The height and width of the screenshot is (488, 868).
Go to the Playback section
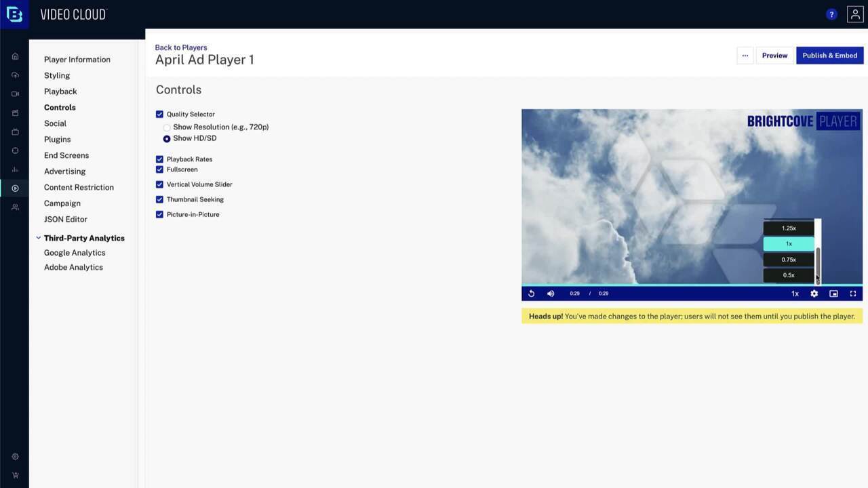[x=60, y=91]
